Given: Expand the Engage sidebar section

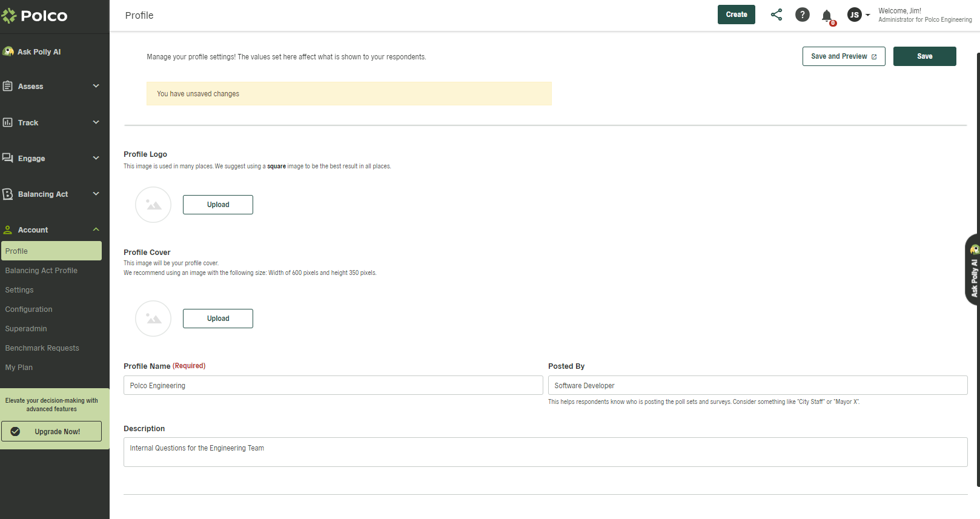Looking at the screenshot, I should pyautogui.click(x=51, y=158).
